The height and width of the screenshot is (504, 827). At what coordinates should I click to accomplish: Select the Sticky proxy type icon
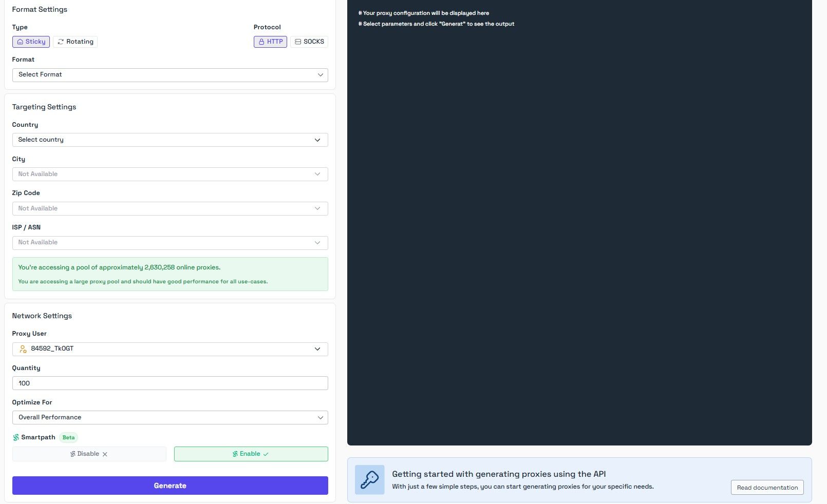click(21, 42)
